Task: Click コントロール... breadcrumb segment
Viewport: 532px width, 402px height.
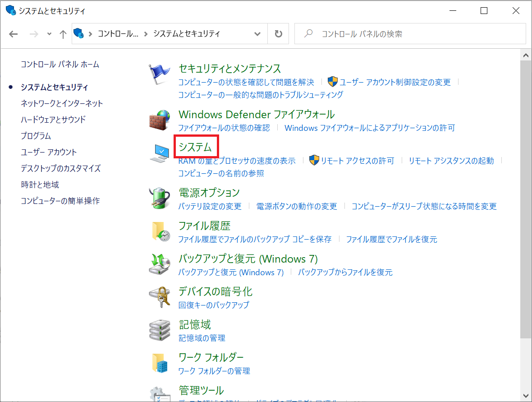Action: pyautogui.click(x=118, y=34)
